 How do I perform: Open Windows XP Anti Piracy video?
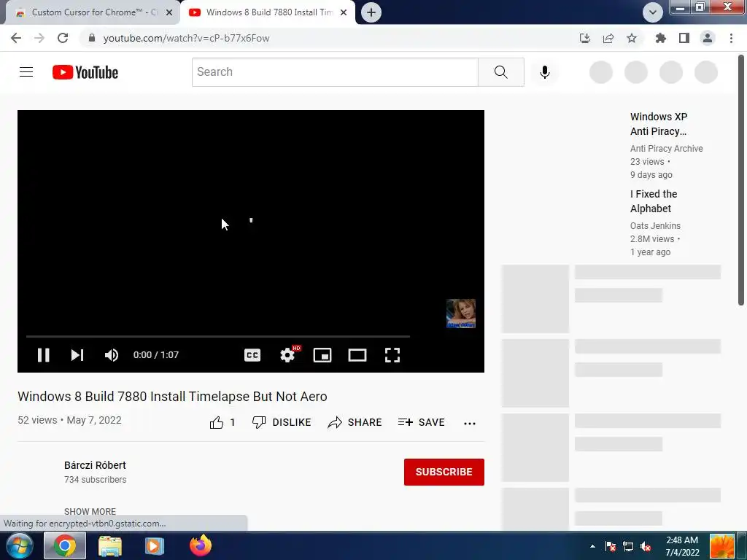[x=659, y=124]
